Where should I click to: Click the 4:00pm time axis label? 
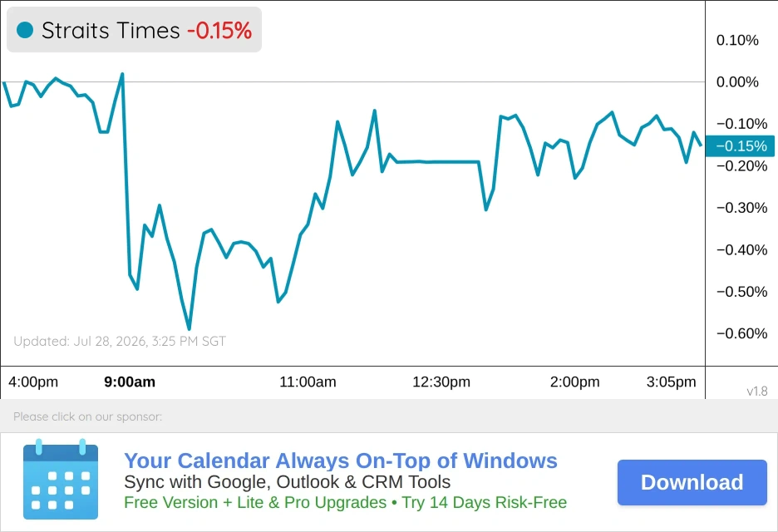[x=33, y=382]
